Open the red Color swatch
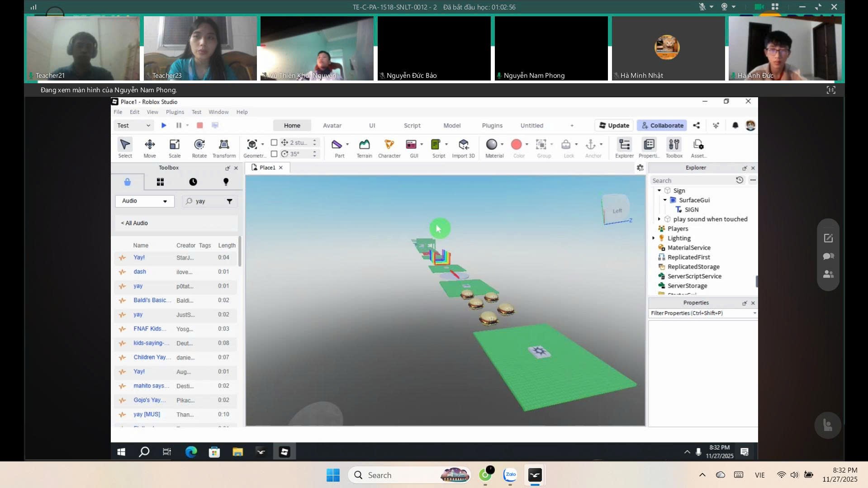Image resolution: width=868 pixels, height=488 pixels. (516, 145)
